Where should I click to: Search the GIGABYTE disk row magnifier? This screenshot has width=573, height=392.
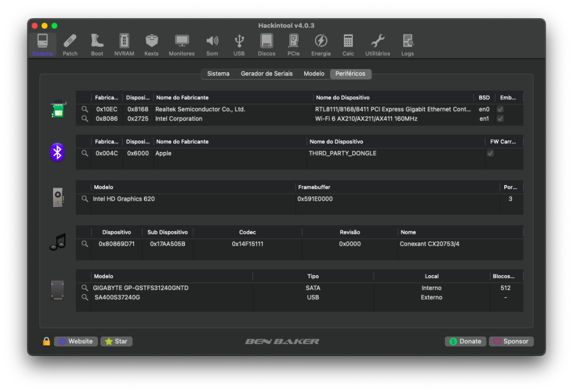pos(84,288)
